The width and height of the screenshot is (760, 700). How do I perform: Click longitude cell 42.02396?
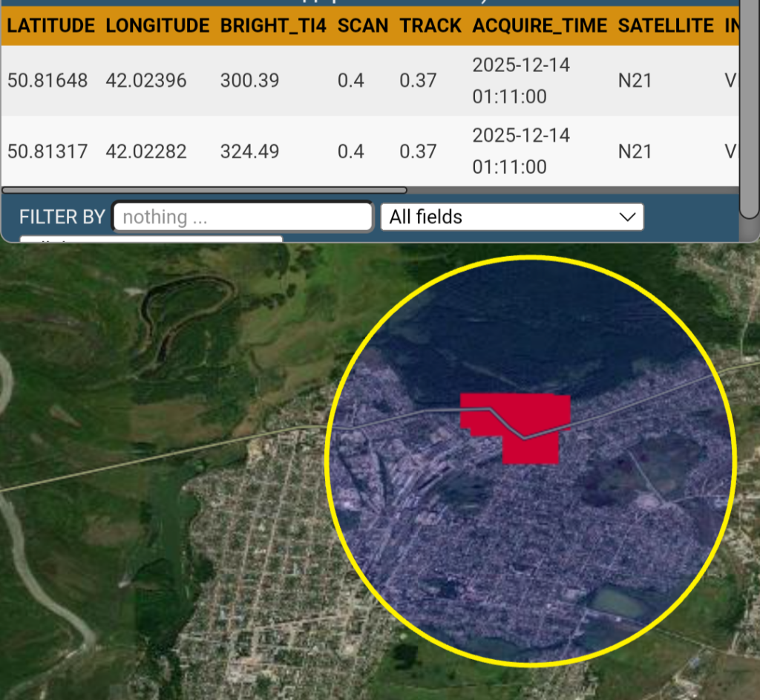[146, 80]
